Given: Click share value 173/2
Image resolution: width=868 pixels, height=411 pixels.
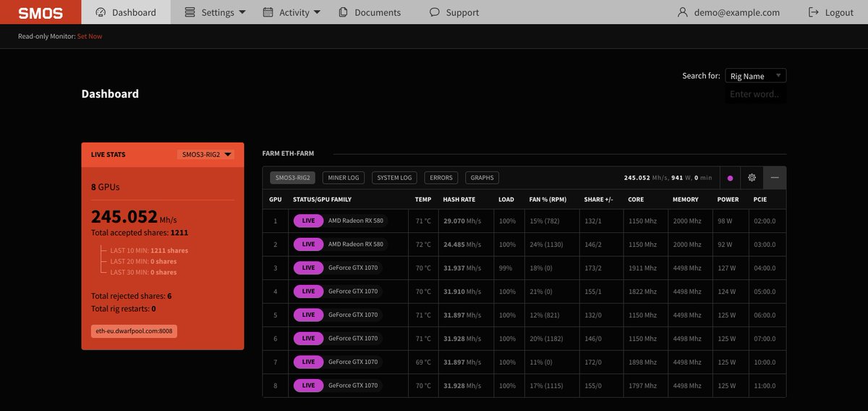Looking at the screenshot, I should click(592, 268).
